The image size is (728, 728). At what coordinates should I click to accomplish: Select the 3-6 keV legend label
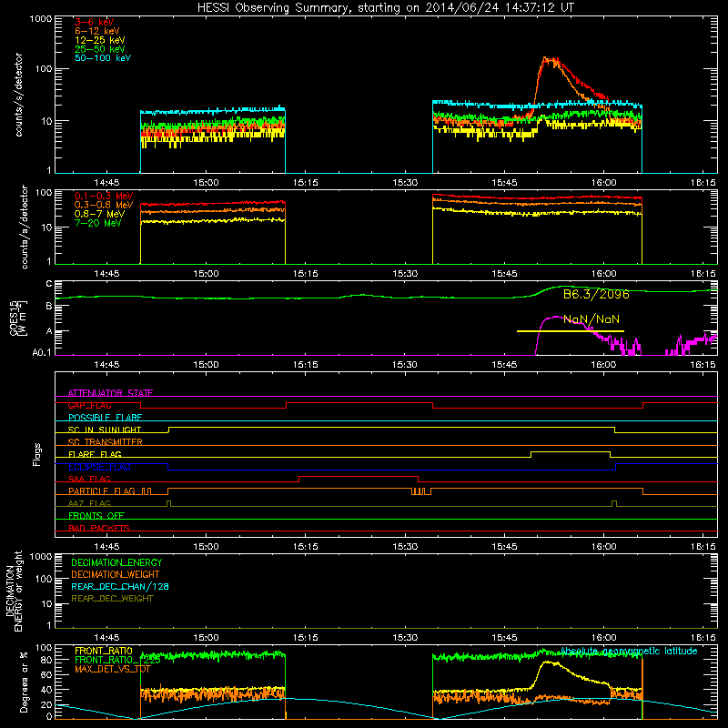(95, 22)
